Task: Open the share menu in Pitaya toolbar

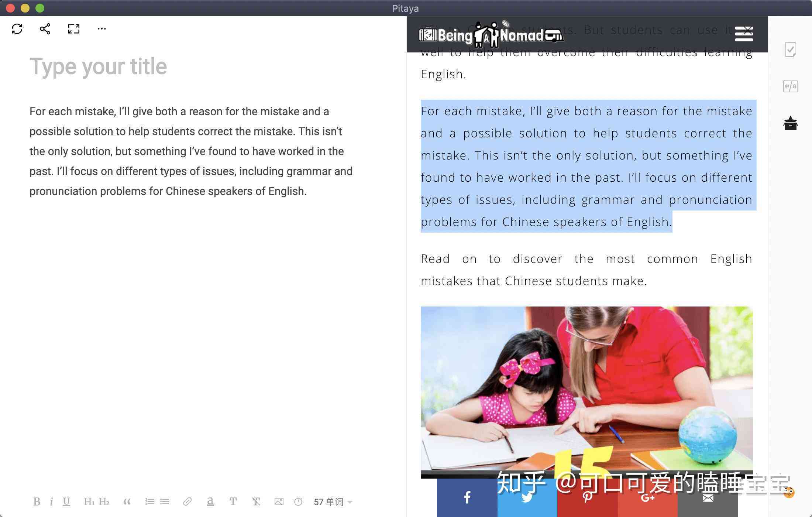Action: coord(44,28)
